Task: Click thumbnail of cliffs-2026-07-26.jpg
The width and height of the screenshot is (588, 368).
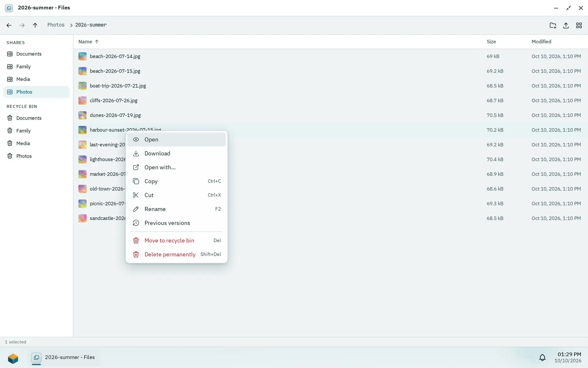Action: coord(82,101)
